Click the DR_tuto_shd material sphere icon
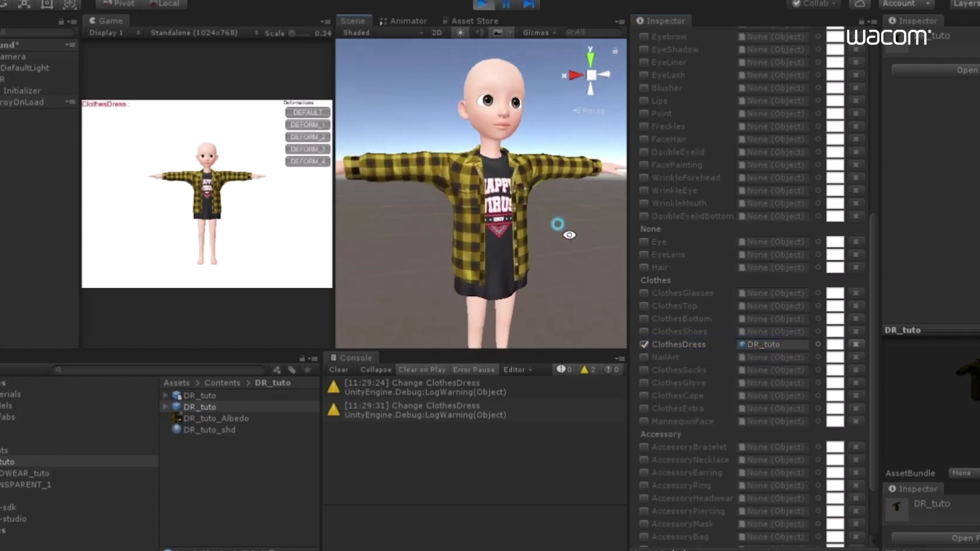Image resolution: width=980 pixels, height=551 pixels. [x=177, y=430]
